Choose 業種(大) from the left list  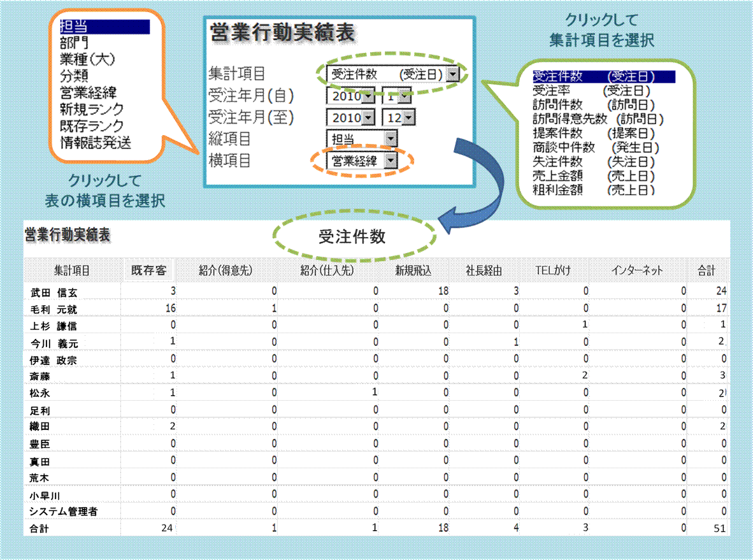[87, 59]
